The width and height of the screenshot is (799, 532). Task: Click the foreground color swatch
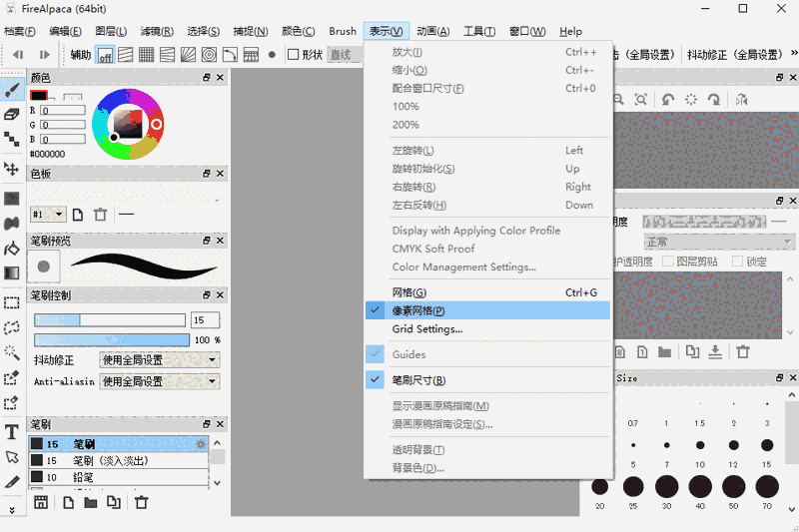pos(39,95)
